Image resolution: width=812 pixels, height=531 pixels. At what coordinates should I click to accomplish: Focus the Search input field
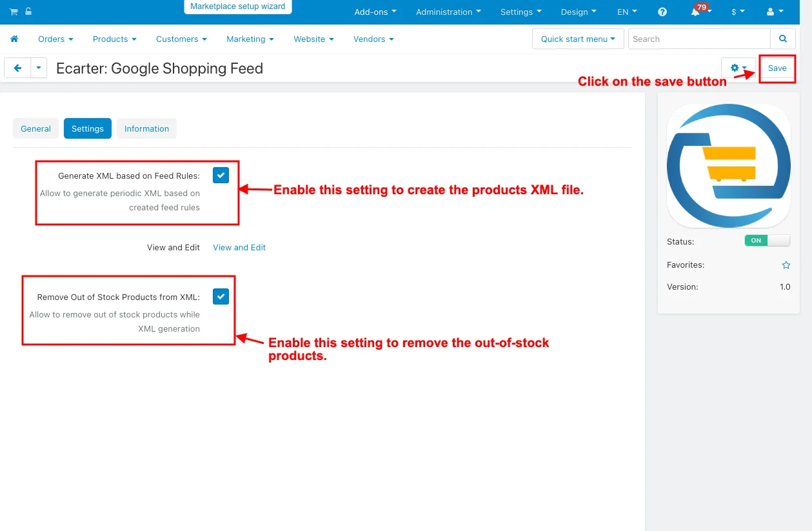(x=699, y=39)
